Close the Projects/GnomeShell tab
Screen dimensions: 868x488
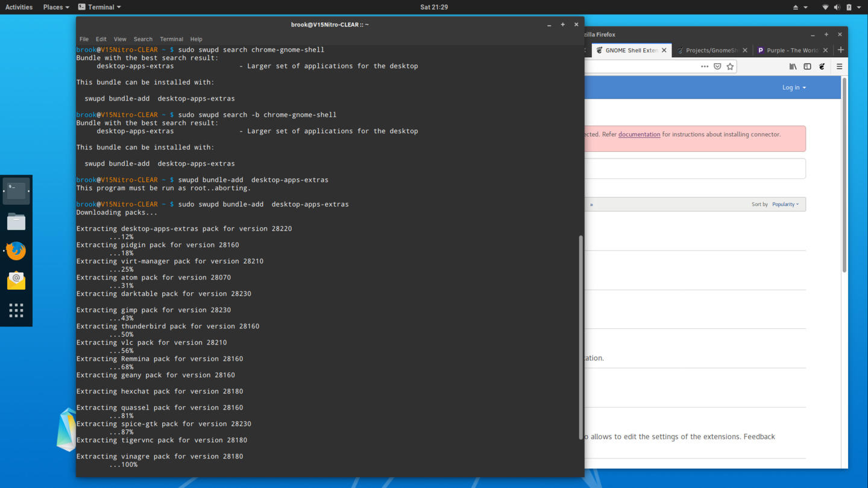pos(745,51)
